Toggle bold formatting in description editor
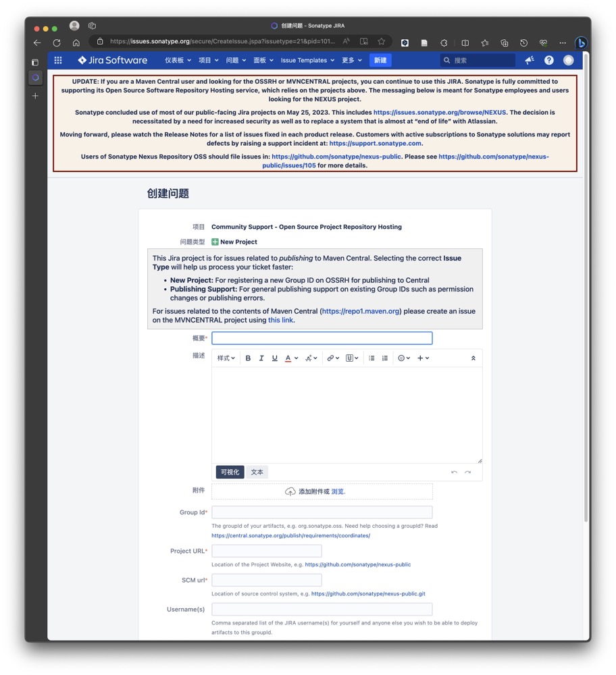 pos(248,358)
